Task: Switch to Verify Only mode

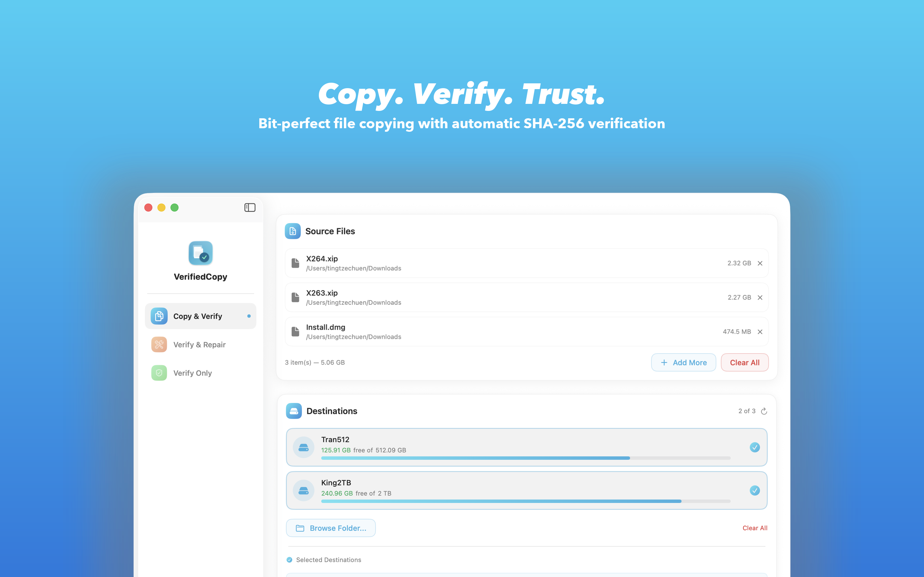Action: [x=193, y=373]
